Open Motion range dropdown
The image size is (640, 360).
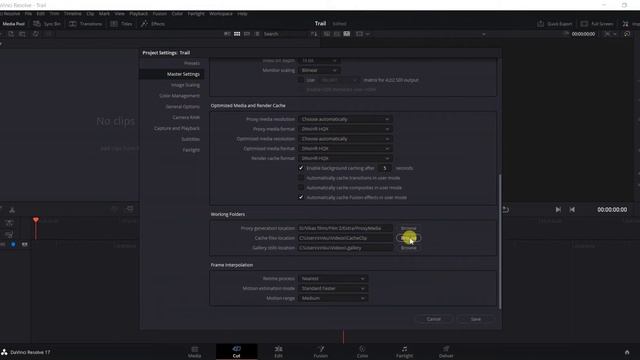point(333,298)
